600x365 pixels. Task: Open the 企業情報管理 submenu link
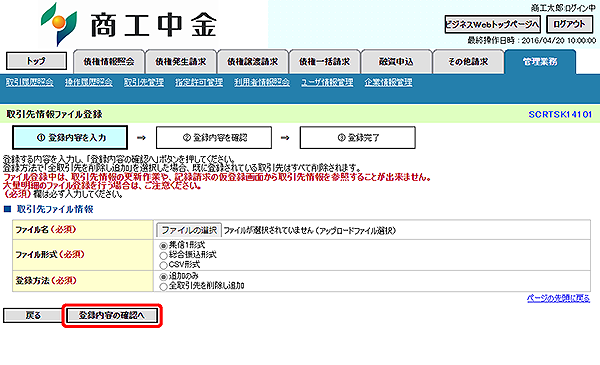[388, 82]
